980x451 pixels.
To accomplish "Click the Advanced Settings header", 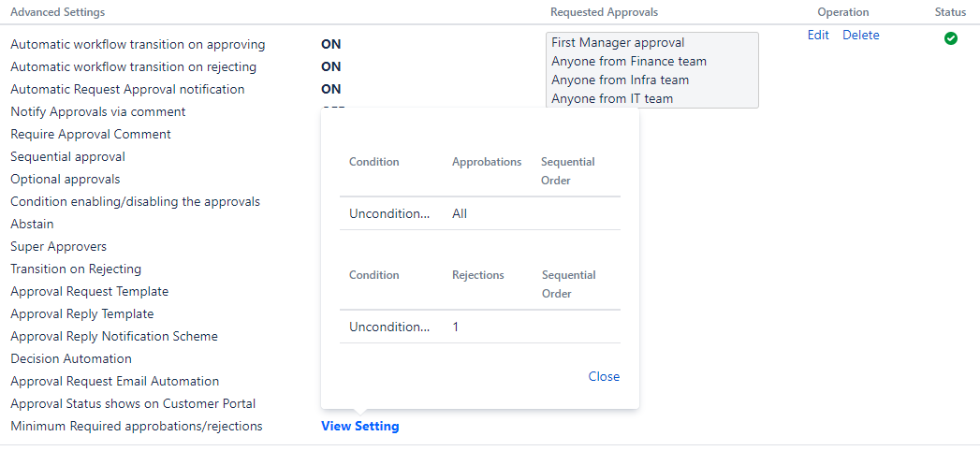I will coord(57,12).
